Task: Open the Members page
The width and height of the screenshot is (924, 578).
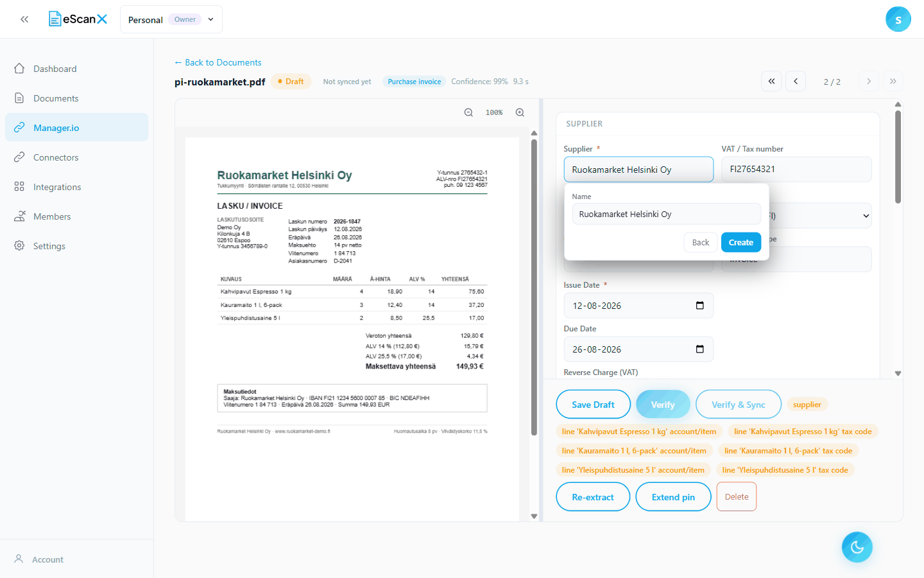Action: (x=77, y=216)
